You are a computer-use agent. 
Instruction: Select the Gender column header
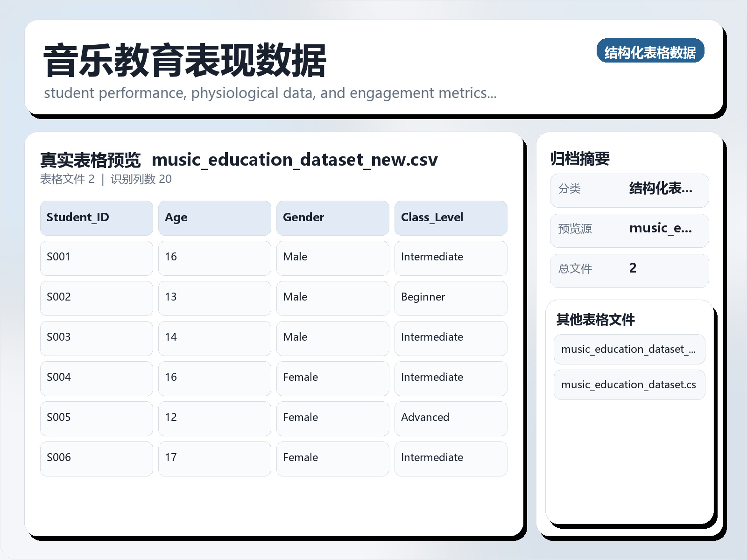(332, 217)
